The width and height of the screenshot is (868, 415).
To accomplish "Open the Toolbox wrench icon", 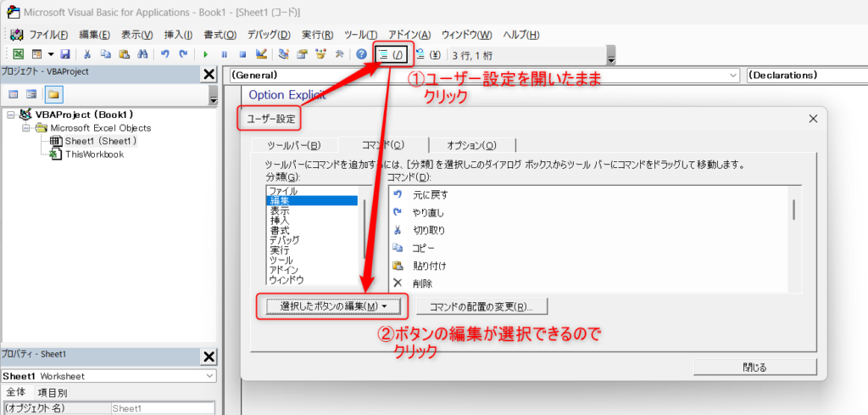I will [x=339, y=54].
